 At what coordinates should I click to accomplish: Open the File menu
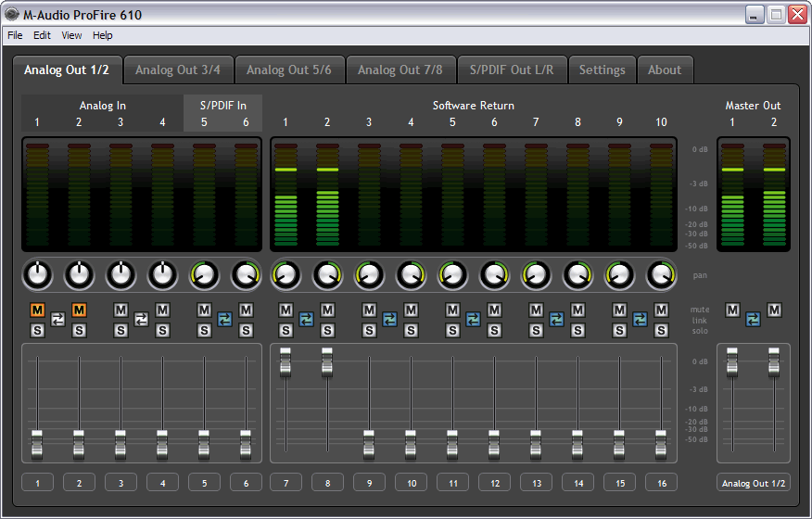[15, 35]
